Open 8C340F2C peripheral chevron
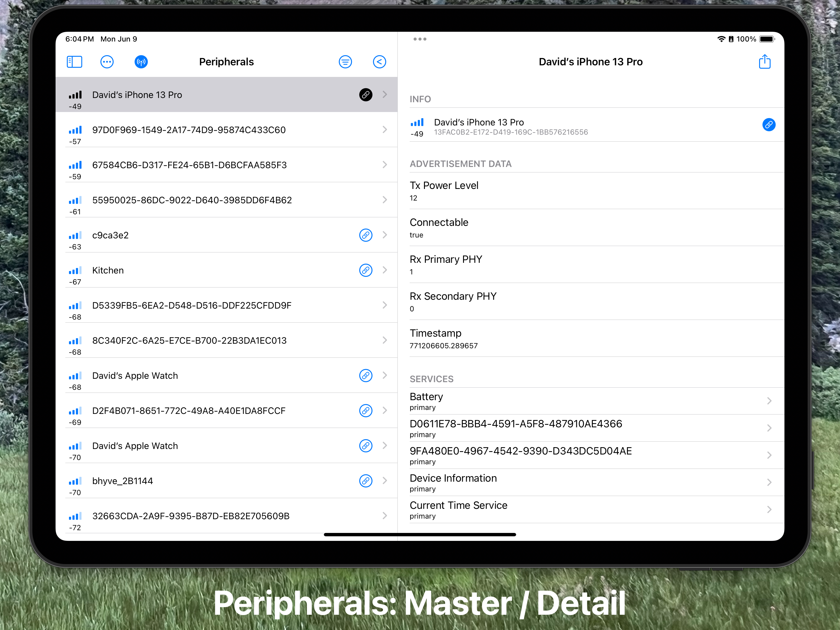 coord(385,340)
